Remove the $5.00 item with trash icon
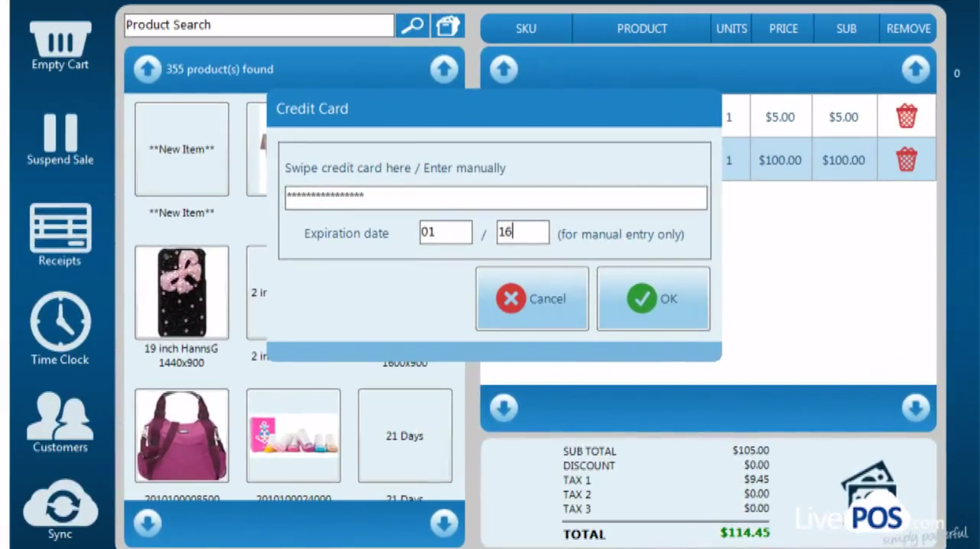This screenshot has height=549, width=980. [906, 116]
